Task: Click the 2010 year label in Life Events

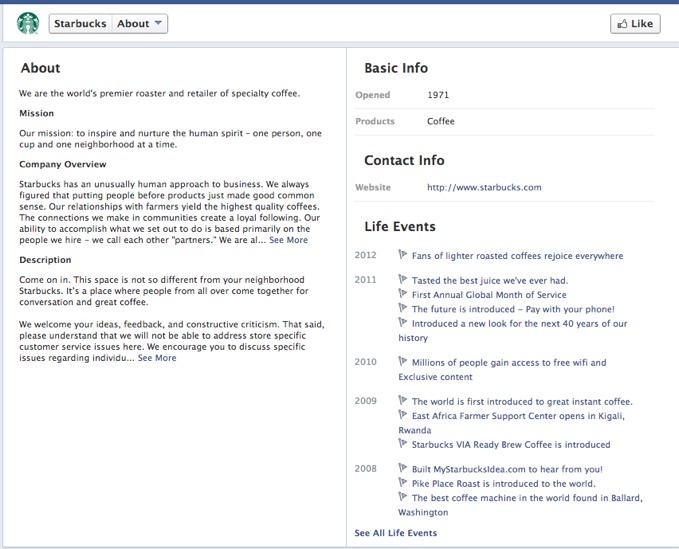Action: coord(365,362)
